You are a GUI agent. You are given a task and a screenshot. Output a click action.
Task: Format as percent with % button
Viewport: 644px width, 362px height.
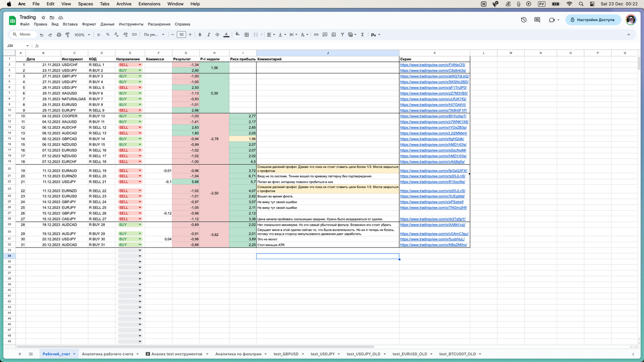coord(107,35)
